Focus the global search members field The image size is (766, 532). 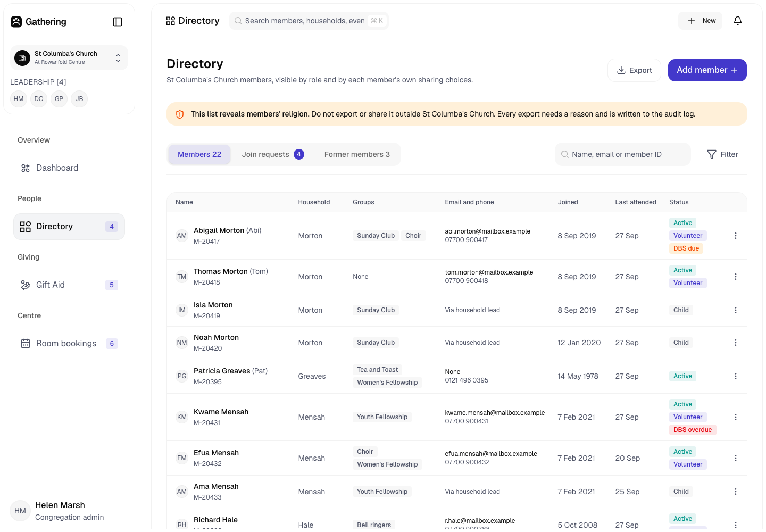[x=309, y=21]
